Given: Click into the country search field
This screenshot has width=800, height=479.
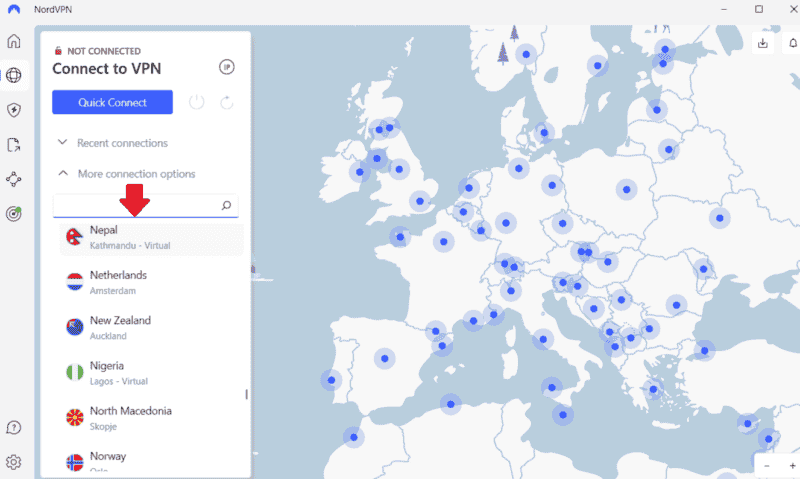Looking at the screenshot, I should 145,205.
